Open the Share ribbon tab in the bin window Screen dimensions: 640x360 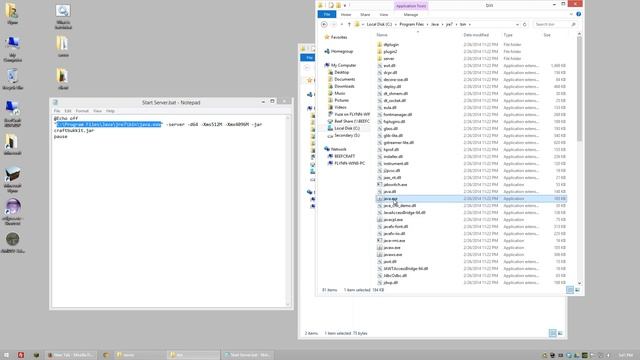(x=365, y=15)
